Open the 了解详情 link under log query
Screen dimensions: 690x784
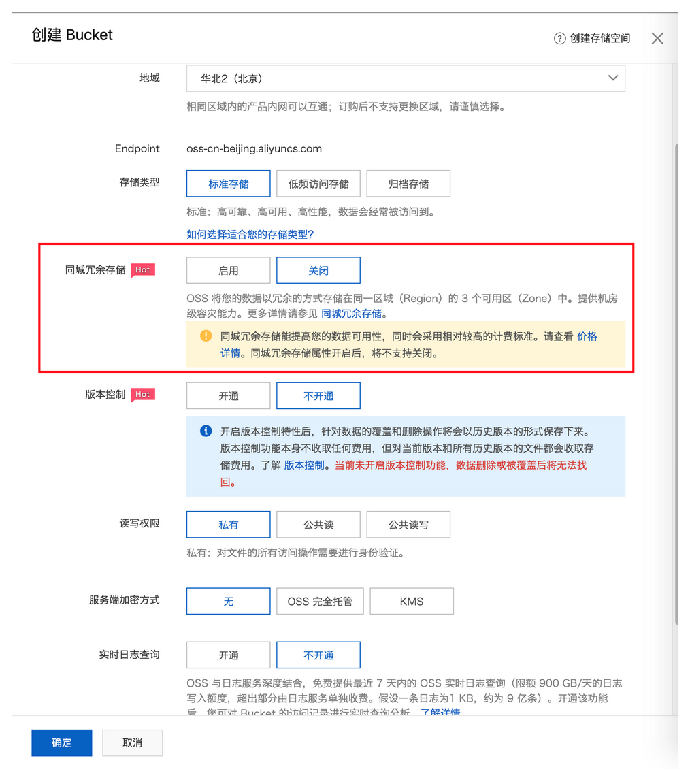[x=440, y=711]
